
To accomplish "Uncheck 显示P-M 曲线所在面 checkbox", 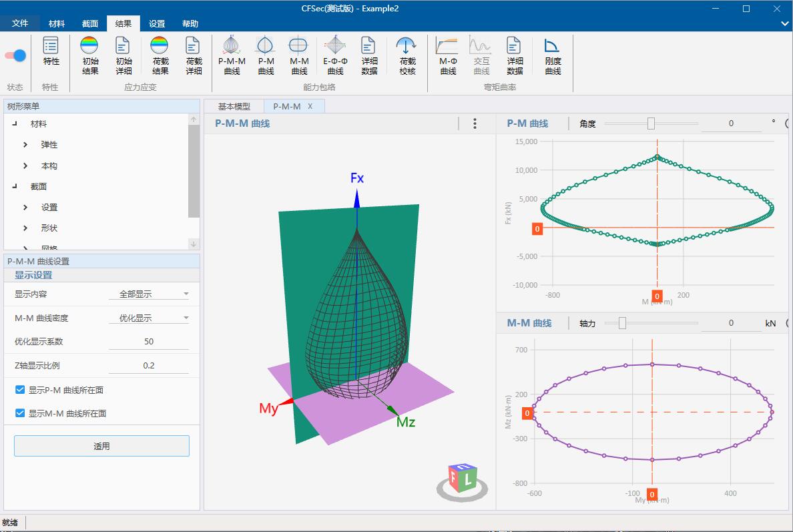I will coord(20,390).
